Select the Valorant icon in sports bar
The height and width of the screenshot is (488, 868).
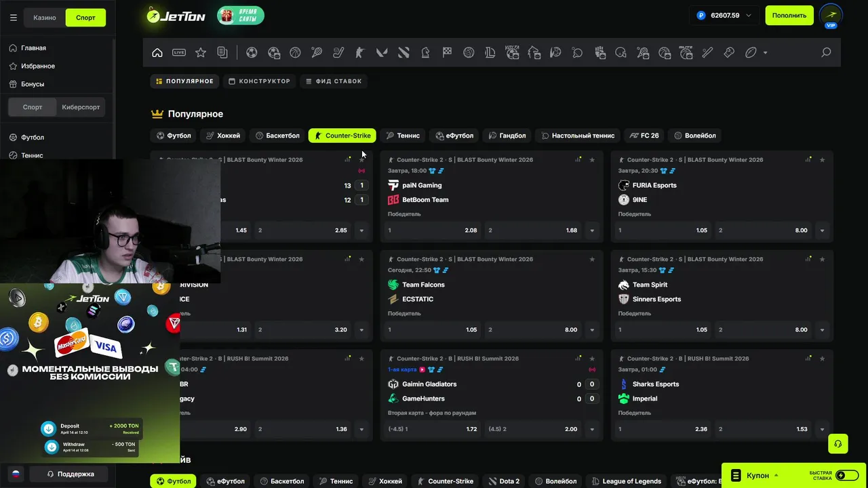pos(382,52)
